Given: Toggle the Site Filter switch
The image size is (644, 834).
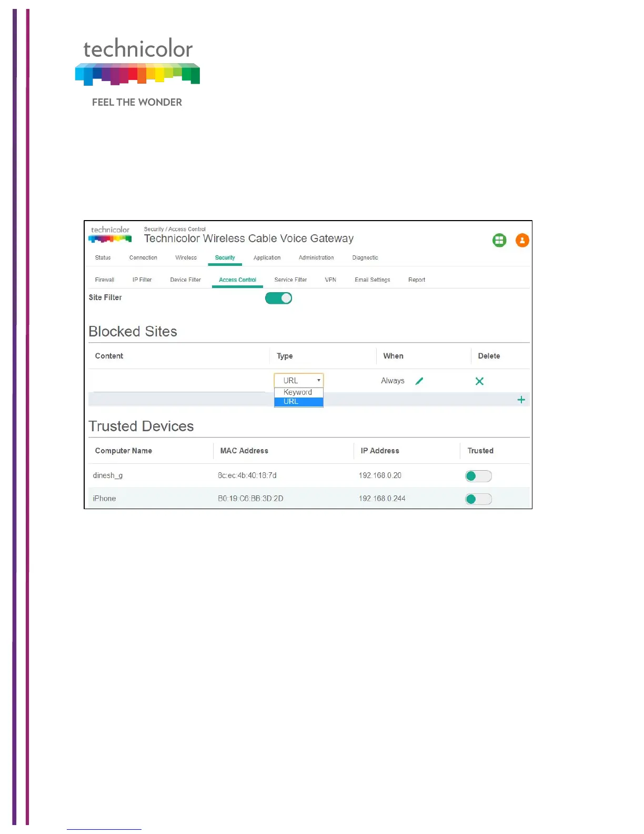Looking at the screenshot, I should [x=278, y=298].
